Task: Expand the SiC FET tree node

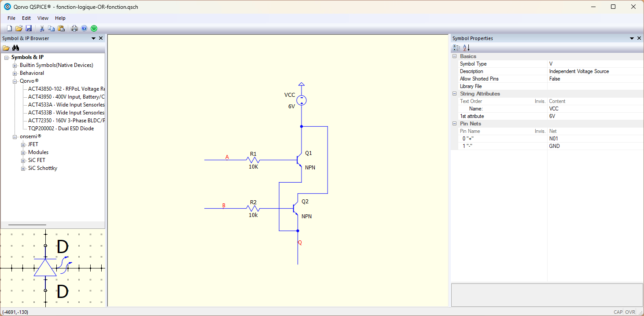Action: pos(23,160)
